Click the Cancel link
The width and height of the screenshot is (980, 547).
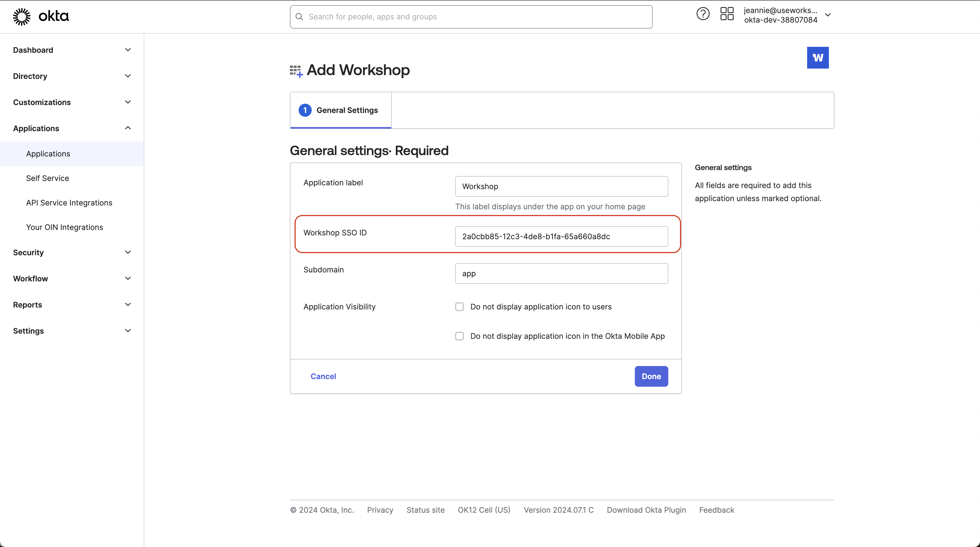323,376
